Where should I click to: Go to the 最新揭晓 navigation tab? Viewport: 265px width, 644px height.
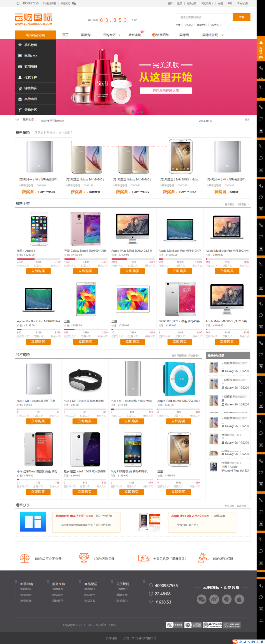135,35
